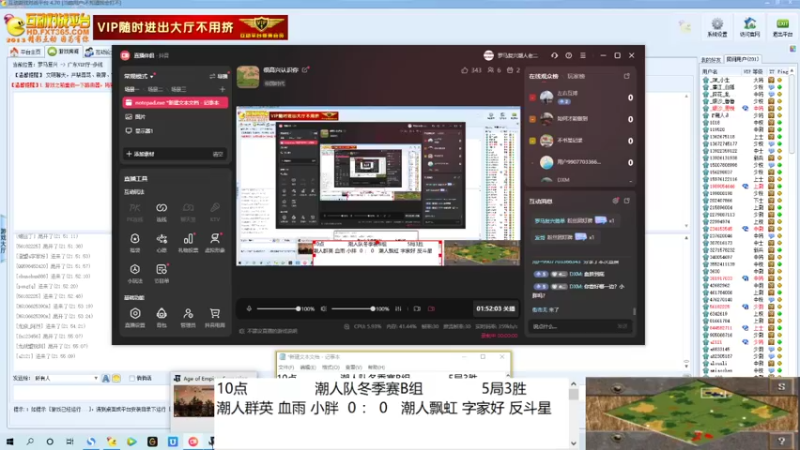Screen dimensions: 800x450
Task: Open the 管理员 administrators tool
Action: [188, 317]
